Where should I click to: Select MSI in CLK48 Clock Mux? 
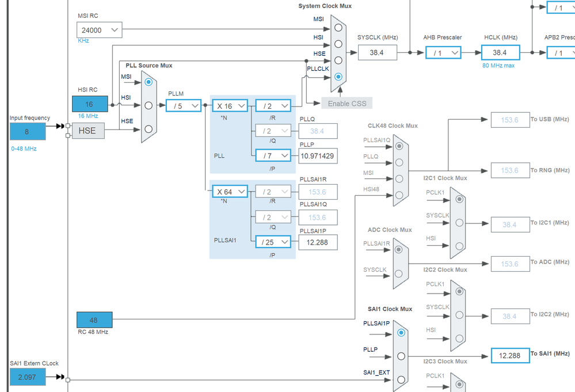point(399,178)
